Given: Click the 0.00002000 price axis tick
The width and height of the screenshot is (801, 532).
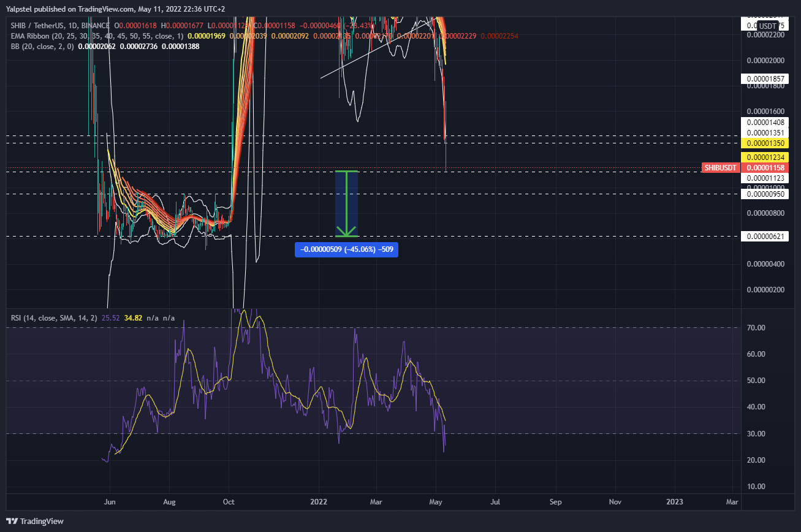Looking at the screenshot, I should 765,61.
